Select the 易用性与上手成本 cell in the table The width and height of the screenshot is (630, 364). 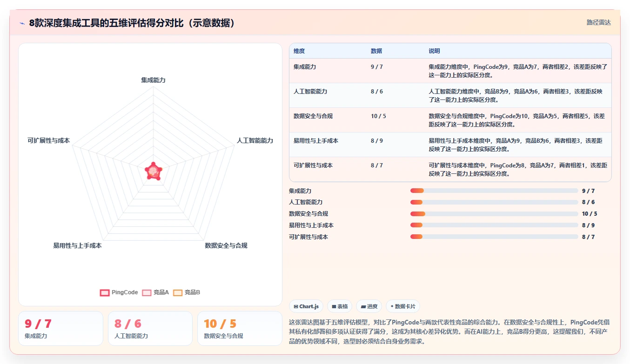[316, 141]
